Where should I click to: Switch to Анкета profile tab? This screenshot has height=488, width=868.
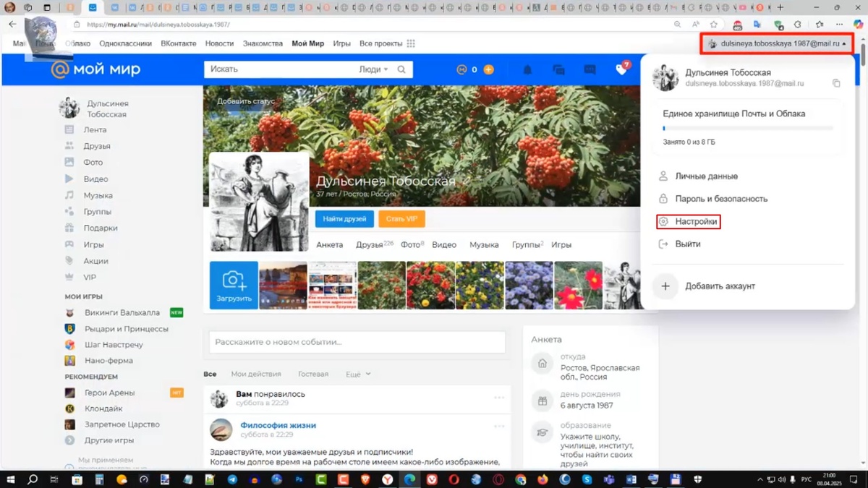[330, 245]
